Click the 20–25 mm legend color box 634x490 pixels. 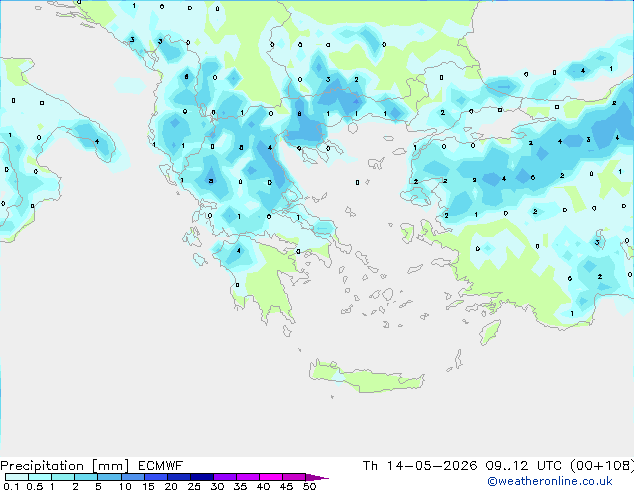coord(178,477)
